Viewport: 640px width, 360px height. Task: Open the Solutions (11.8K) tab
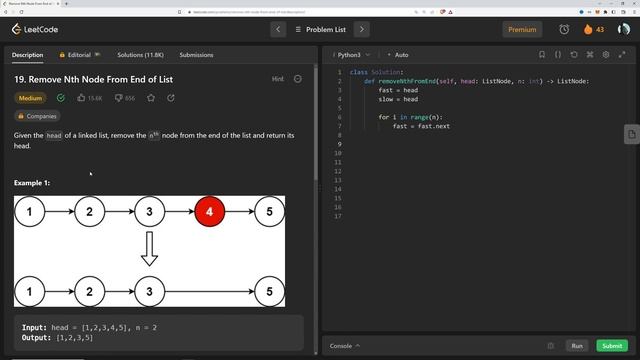140,55
